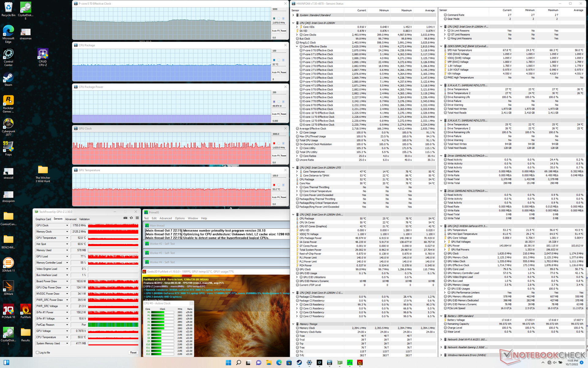Click Reset in CPU Package graph window
The image size is (588, 368).
click(284, 72)
